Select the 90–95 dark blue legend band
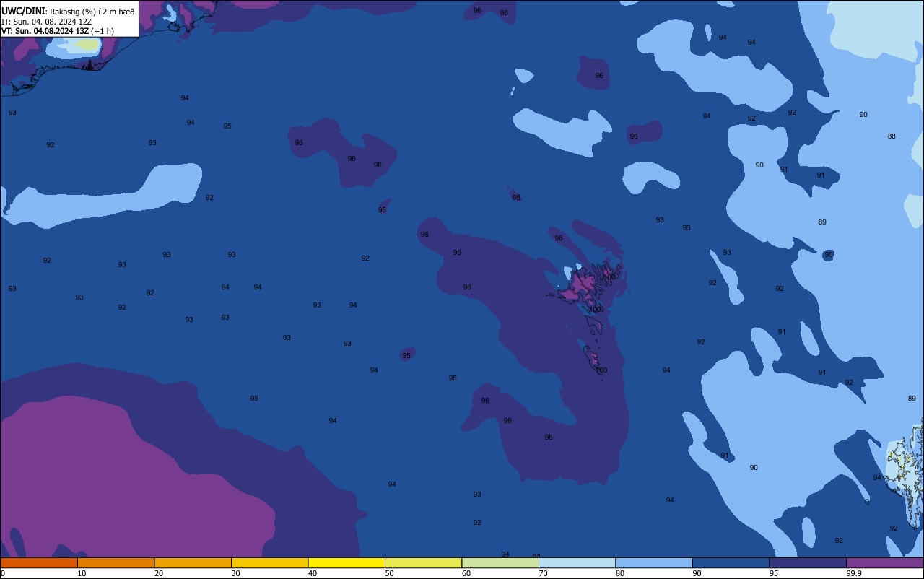Screen dimensions: 924x579 [731, 562]
